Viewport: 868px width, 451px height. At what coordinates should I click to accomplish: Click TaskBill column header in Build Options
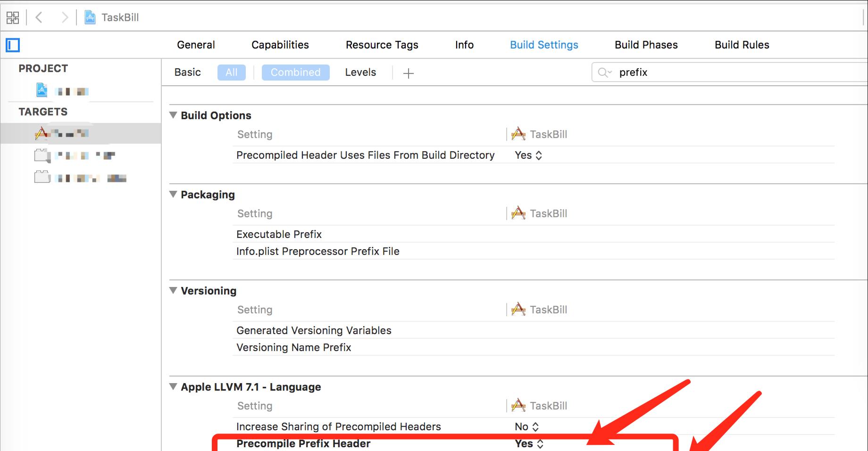pos(539,134)
